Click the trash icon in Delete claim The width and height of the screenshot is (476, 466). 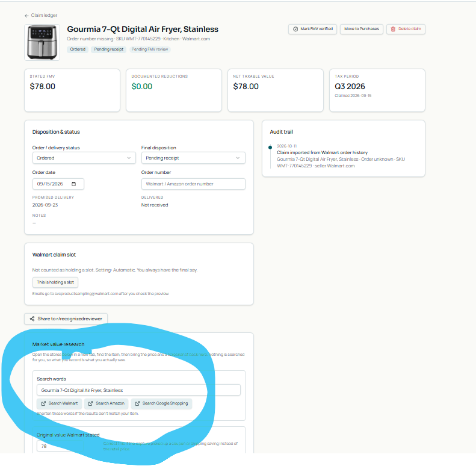click(x=393, y=29)
